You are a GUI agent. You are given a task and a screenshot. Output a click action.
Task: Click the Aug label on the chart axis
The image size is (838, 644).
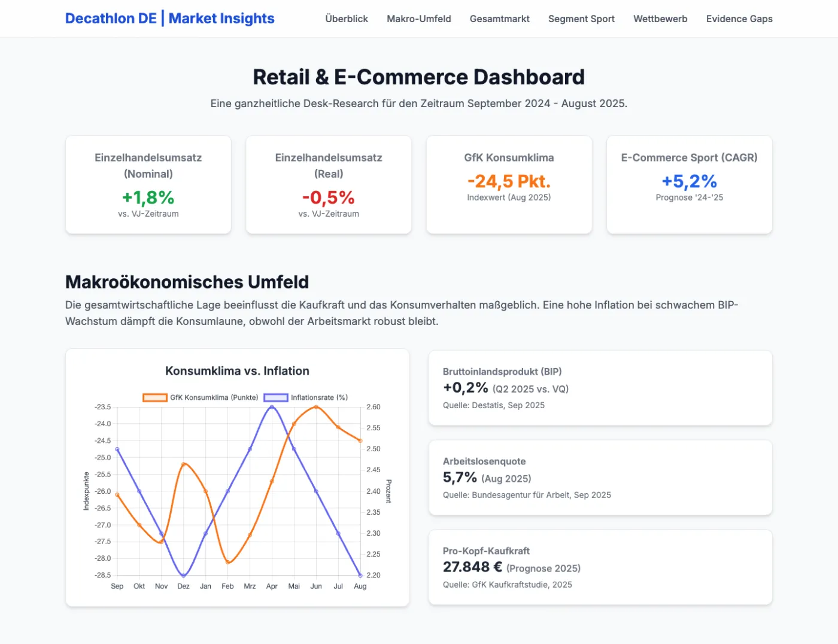click(360, 587)
